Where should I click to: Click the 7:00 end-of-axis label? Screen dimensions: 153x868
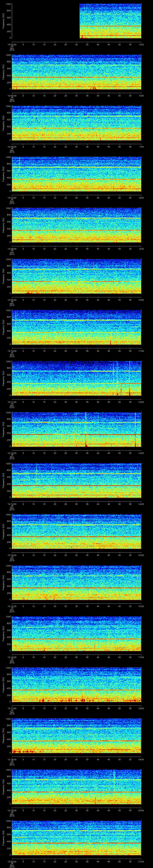141,147
